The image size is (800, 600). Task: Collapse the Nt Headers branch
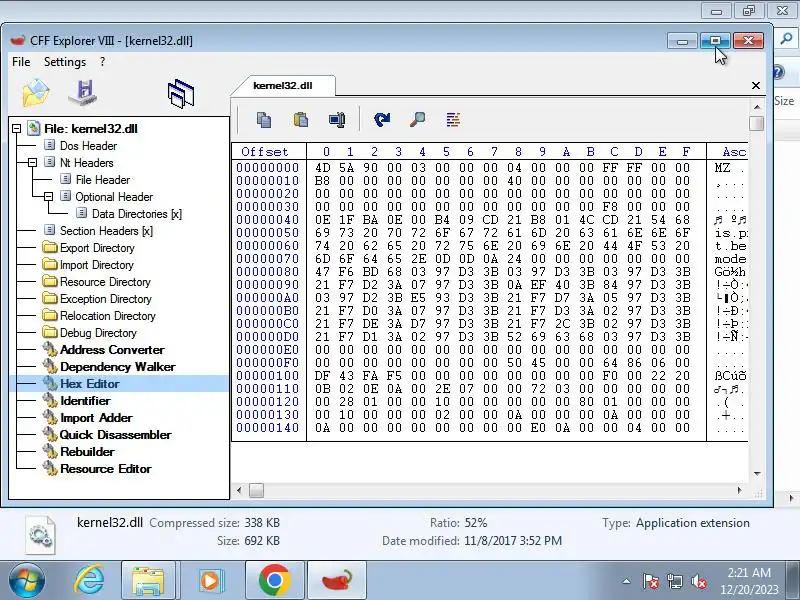[32, 163]
